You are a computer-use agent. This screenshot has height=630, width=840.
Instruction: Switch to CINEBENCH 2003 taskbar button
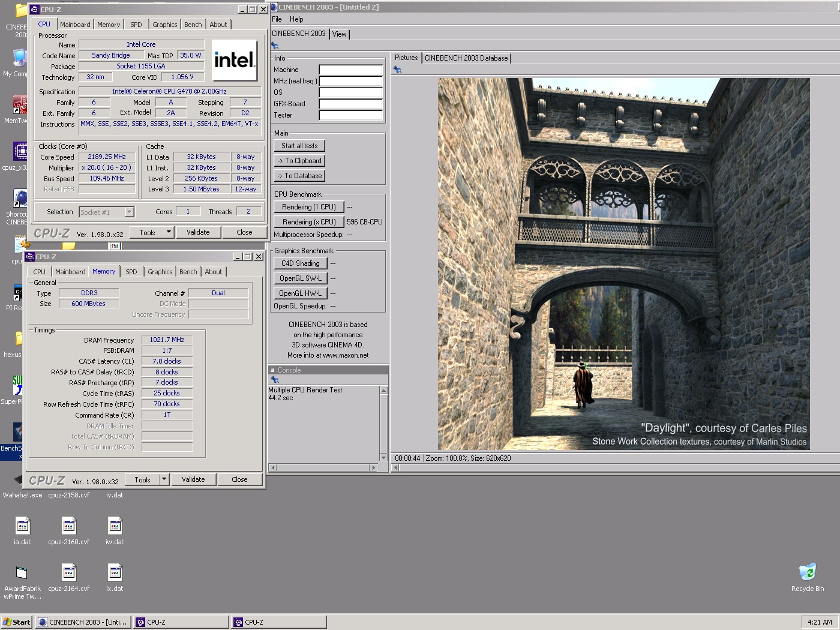pyautogui.click(x=83, y=622)
